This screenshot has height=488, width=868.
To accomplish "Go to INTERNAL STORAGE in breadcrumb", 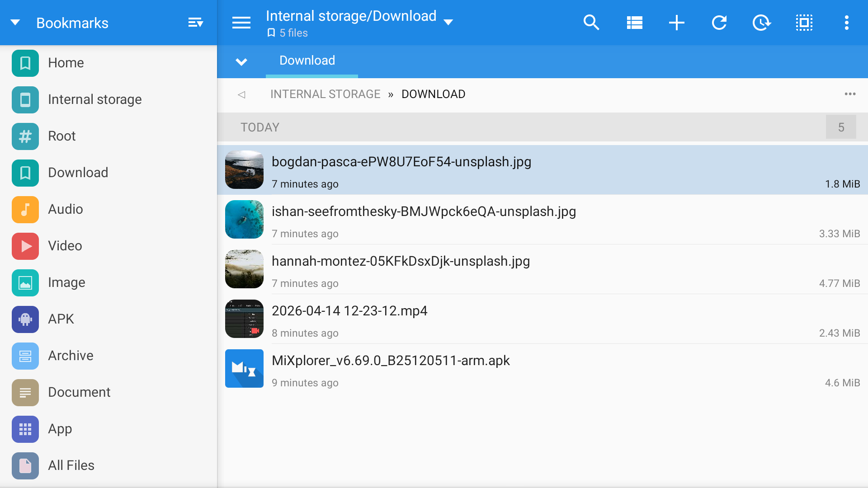I will click(x=325, y=94).
